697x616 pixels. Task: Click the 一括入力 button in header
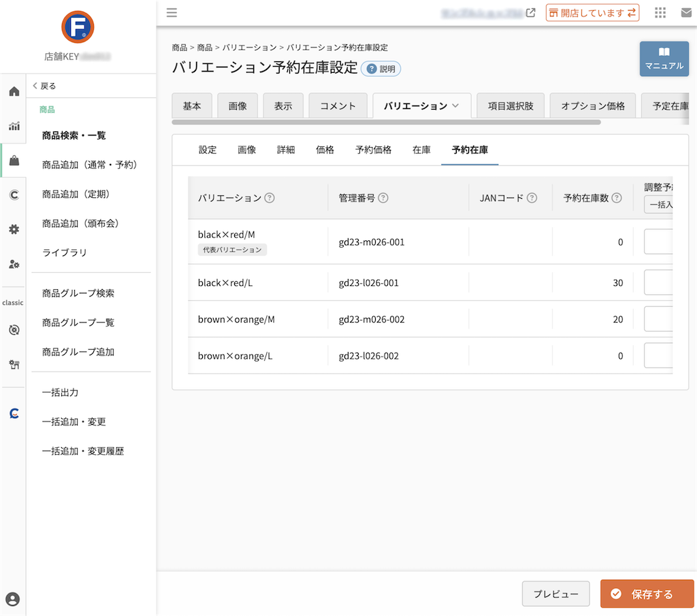pyautogui.click(x=659, y=205)
